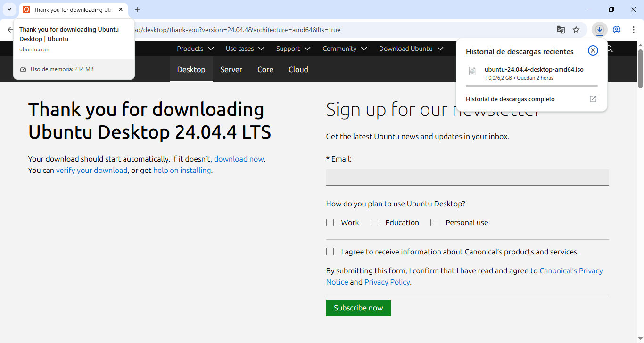Expand the Use cases navigation menu

click(245, 49)
